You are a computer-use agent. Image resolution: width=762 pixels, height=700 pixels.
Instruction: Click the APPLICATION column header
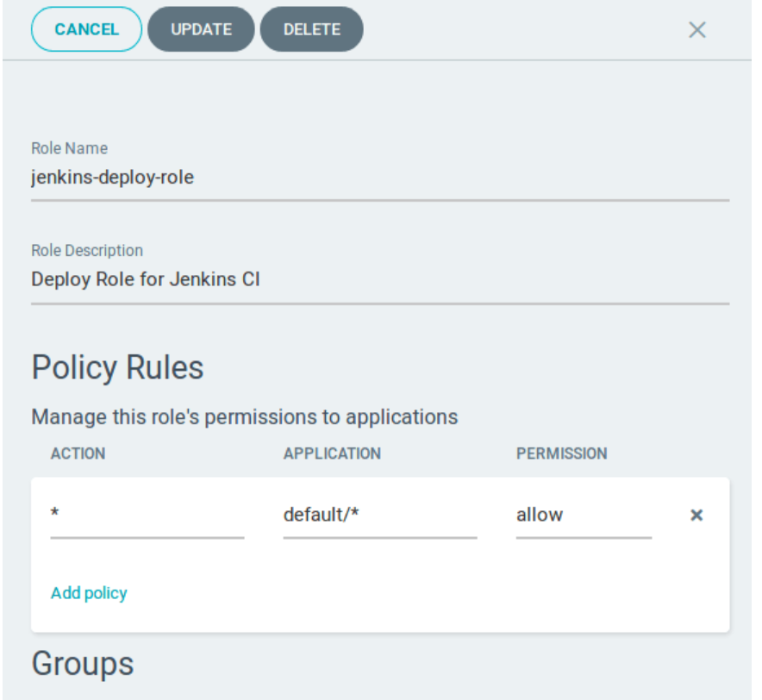[332, 453]
